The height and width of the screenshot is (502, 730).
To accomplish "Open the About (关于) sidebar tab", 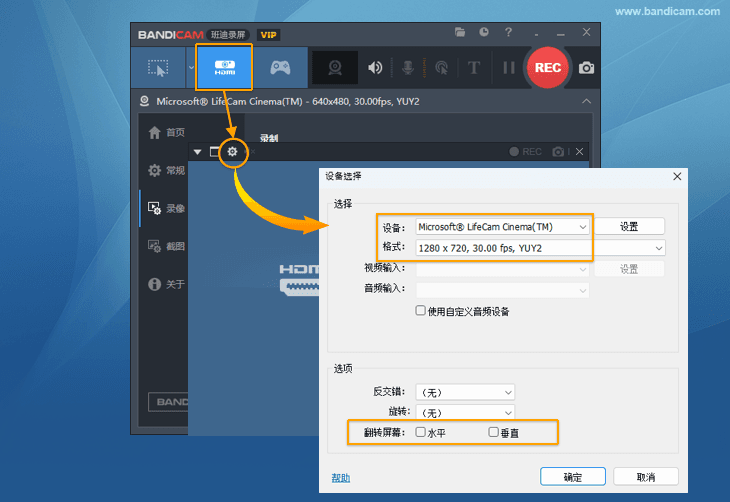I will [167, 284].
